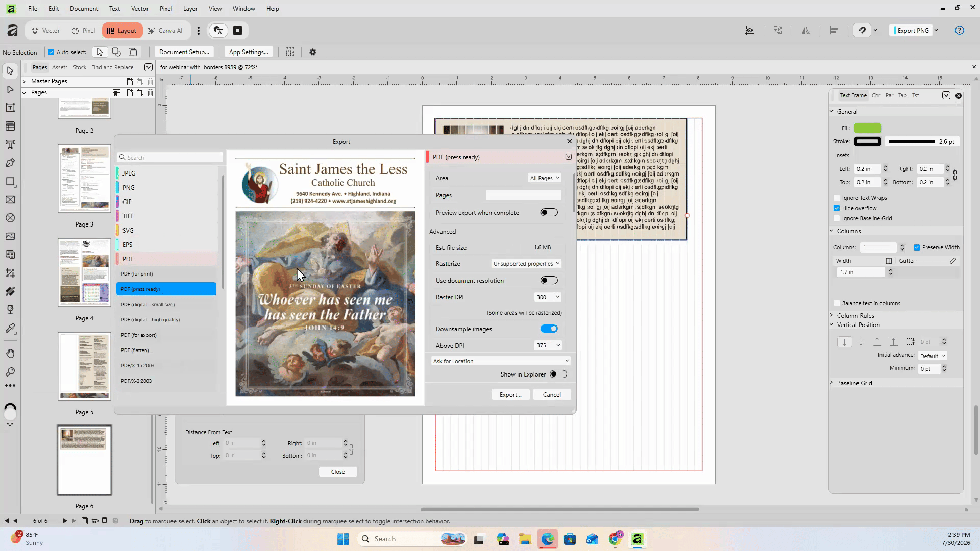This screenshot has height=551, width=980.
Task: Switch to the Stock tab
Action: [80, 67]
